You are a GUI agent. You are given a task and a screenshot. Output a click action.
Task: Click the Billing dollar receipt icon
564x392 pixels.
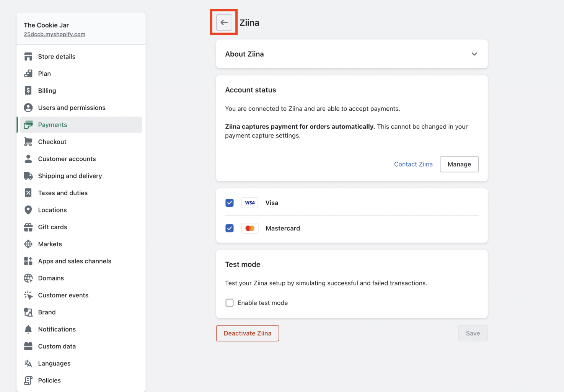[28, 91]
